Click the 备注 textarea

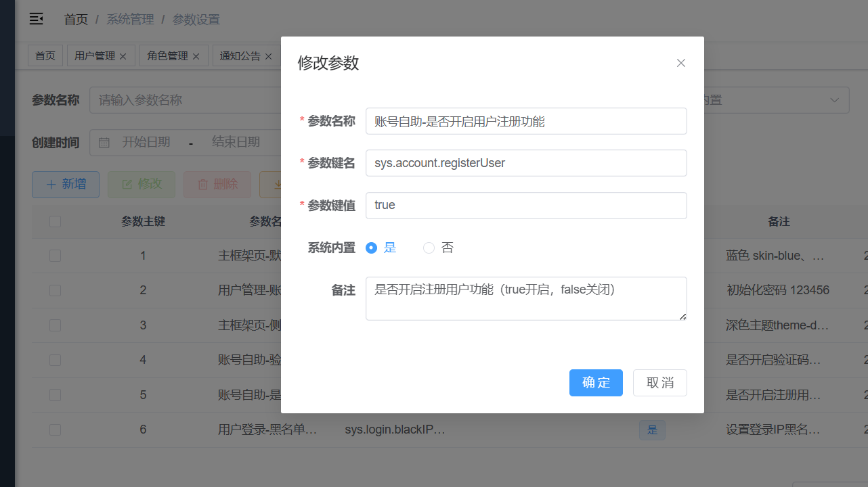click(525, 298)
